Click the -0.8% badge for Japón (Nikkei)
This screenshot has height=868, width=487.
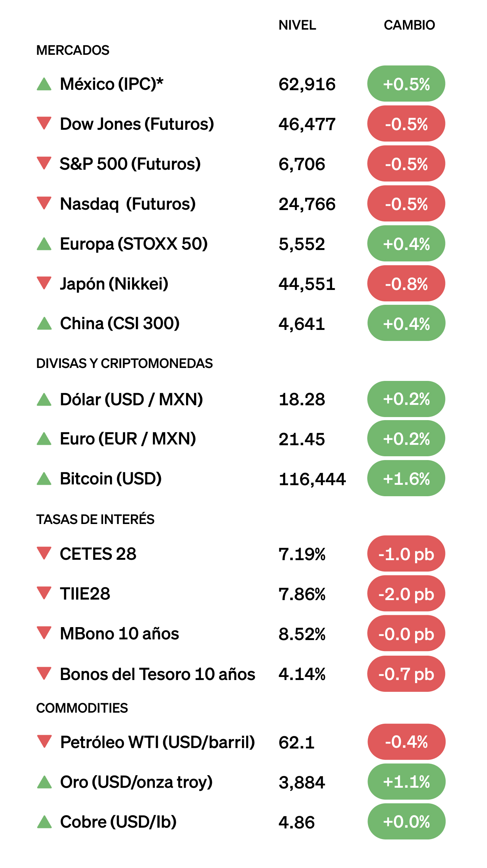tap(406, 283)
